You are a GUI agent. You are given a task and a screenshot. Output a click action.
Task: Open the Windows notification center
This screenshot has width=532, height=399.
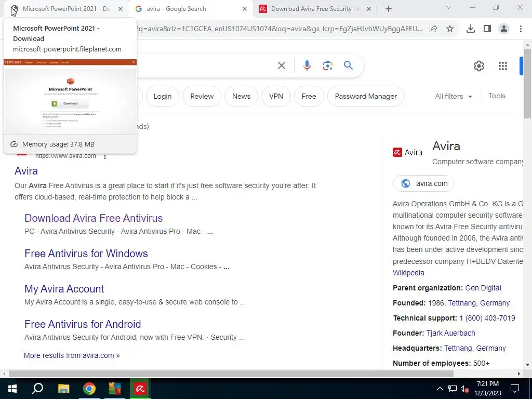[x=515, y=389]
